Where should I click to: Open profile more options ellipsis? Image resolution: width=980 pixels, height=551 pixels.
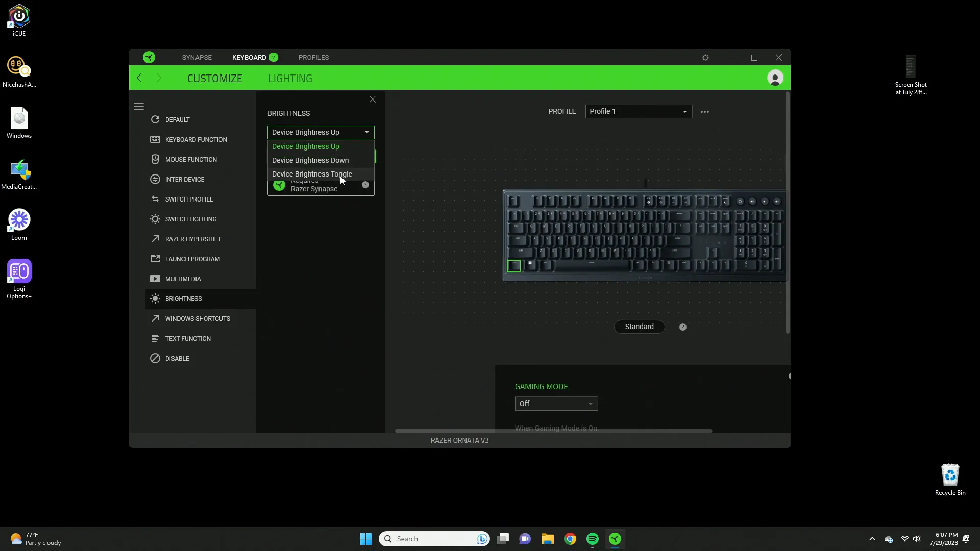click(x=705, y=112)
